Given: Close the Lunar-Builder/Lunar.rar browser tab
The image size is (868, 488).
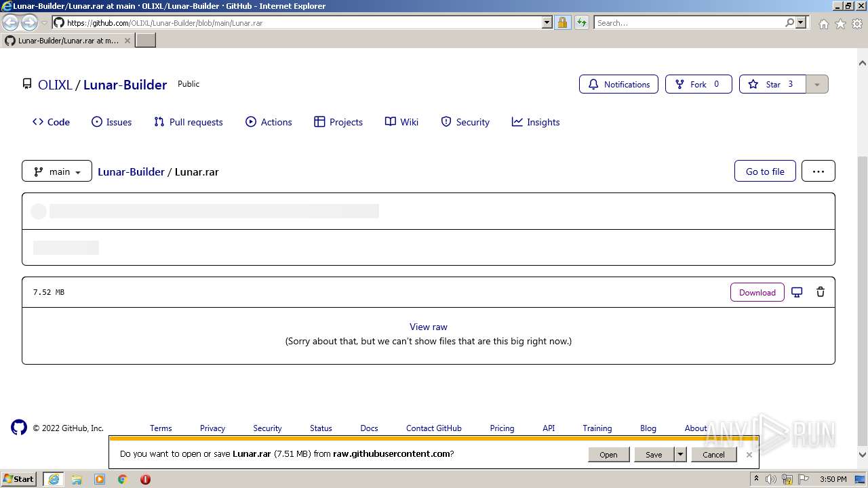Looking at the screenshot, I should click(x=127, y=41).
